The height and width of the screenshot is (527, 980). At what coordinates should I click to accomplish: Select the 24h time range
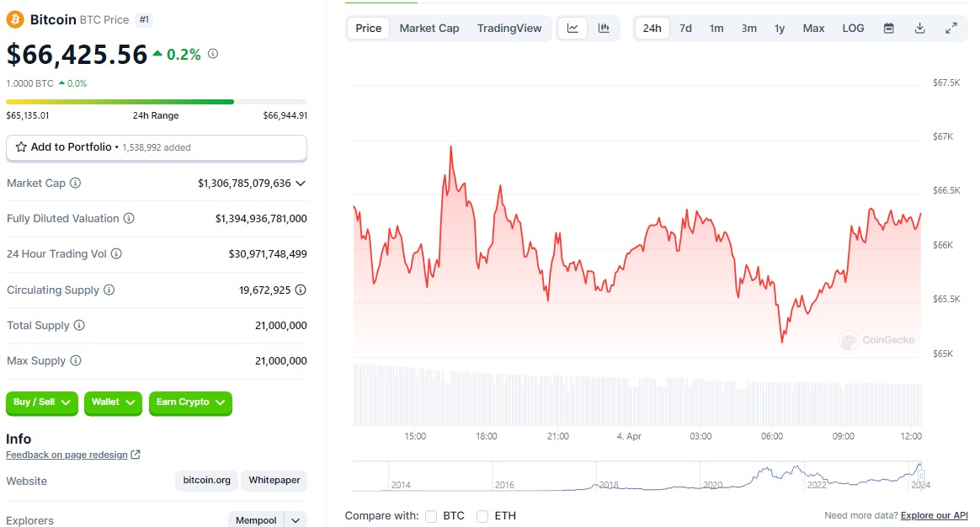pos(652,28)
